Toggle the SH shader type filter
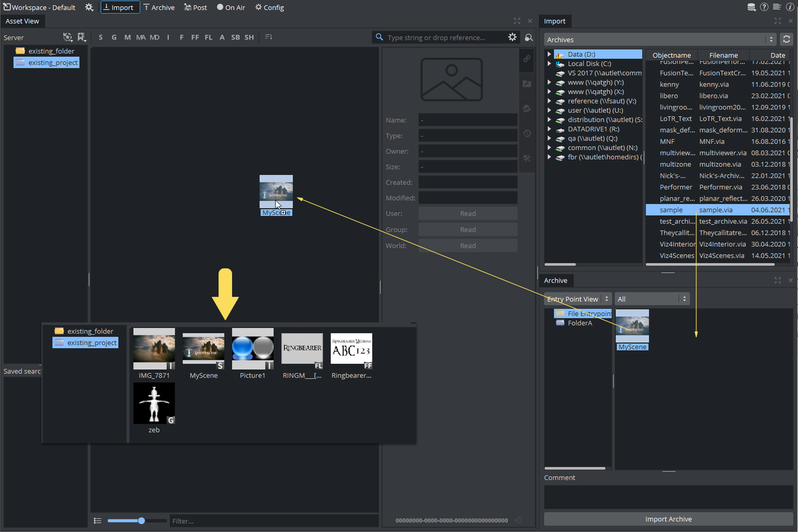Screen dimensions: 798x532 (x=249, y=37)
